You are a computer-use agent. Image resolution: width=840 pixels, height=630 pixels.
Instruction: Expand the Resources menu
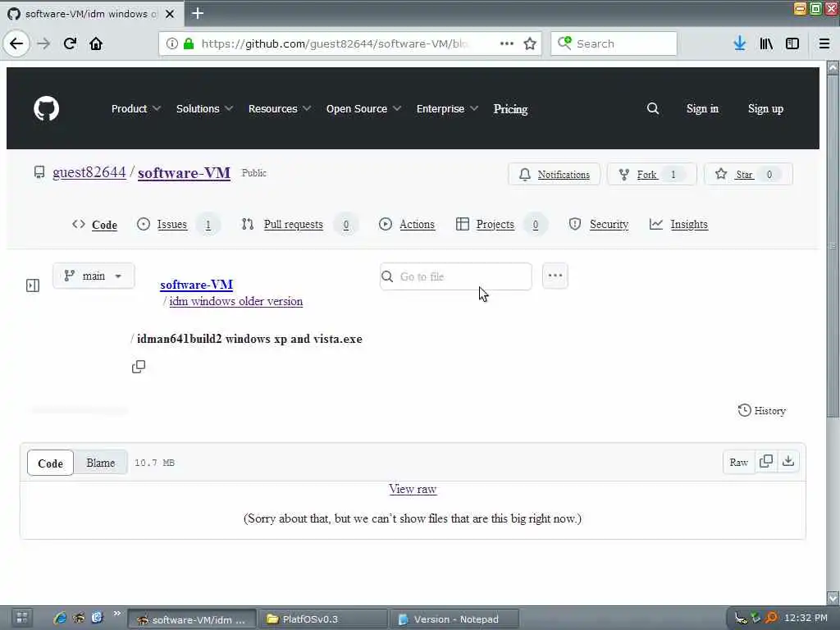(280, 109)
